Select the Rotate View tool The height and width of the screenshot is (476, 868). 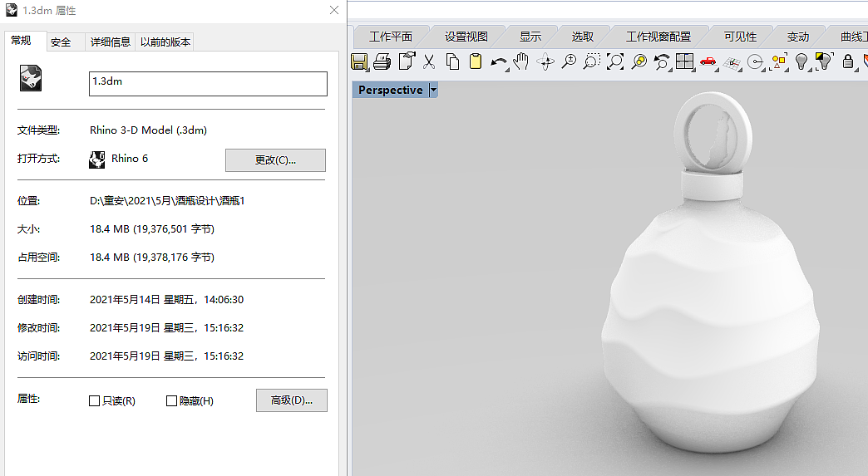(545, 62)
